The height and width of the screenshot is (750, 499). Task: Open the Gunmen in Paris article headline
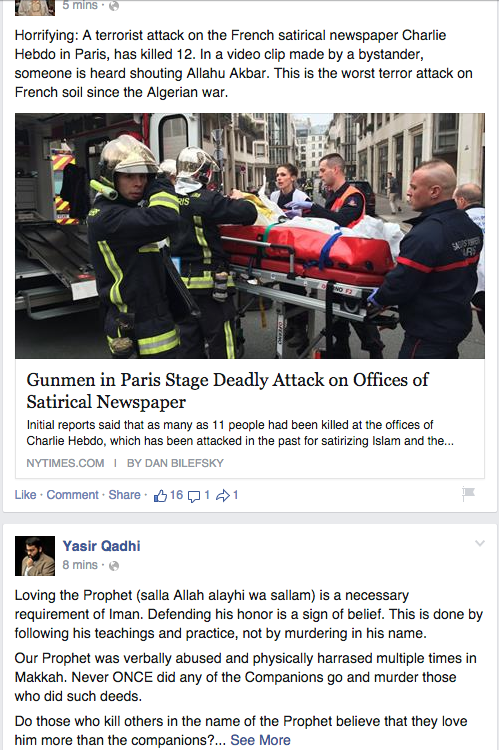[x=227, y=391]
